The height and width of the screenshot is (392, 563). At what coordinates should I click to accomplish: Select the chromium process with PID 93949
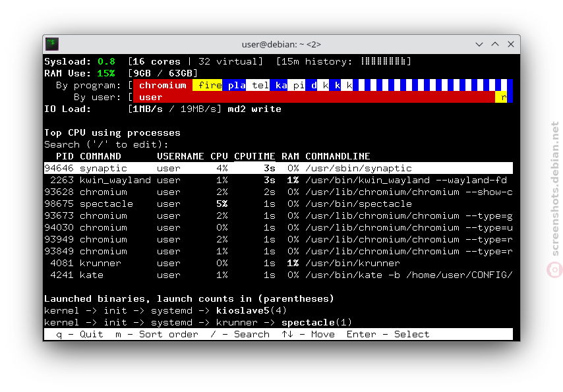tap(278, 239)
